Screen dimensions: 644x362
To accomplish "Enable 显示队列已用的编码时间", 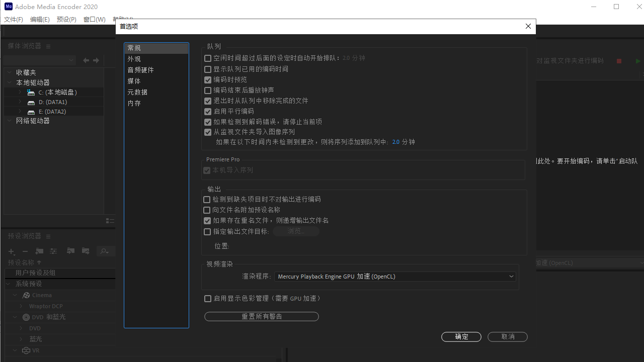I will click(x=207, y=69).
